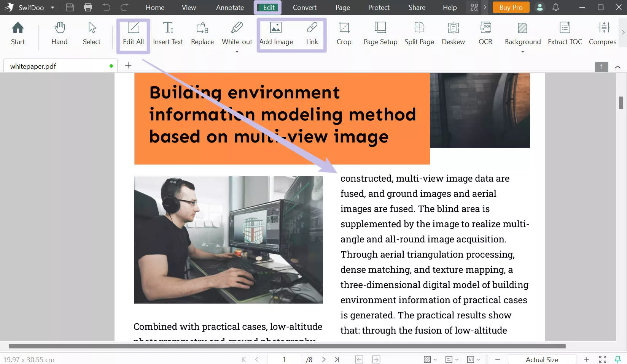Click the zoom out minus control
The height and width of the screenshot is (364, 627).
(497, 359)
